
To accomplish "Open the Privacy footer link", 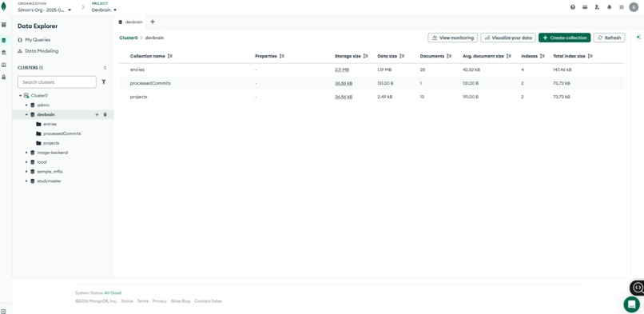I will 160,301.
